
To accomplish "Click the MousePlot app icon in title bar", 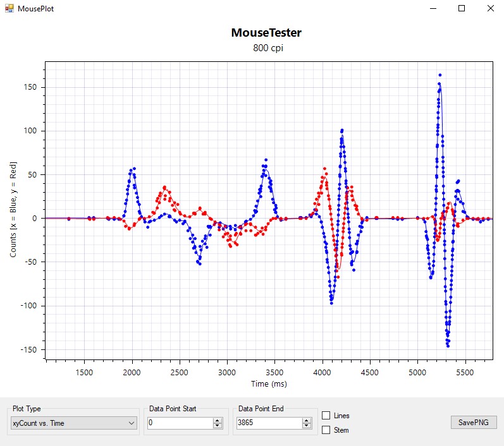I will (9, 9).
